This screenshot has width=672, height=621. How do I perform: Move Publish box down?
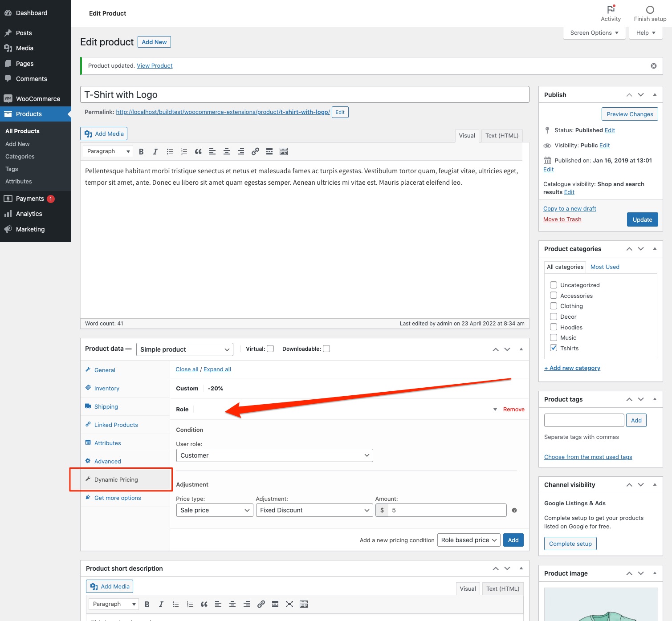click(641, 95)
